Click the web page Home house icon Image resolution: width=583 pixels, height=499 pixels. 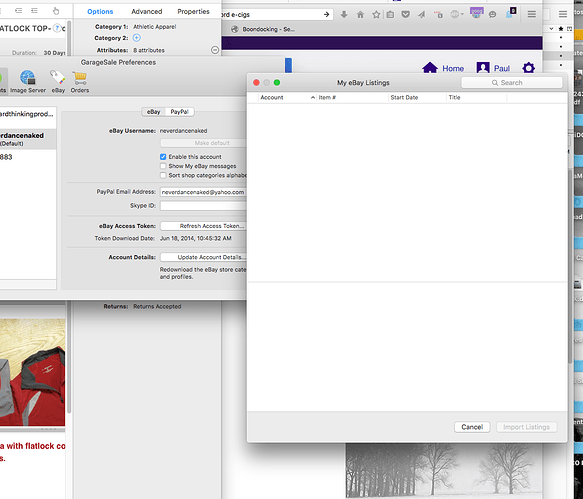point(430,68)
